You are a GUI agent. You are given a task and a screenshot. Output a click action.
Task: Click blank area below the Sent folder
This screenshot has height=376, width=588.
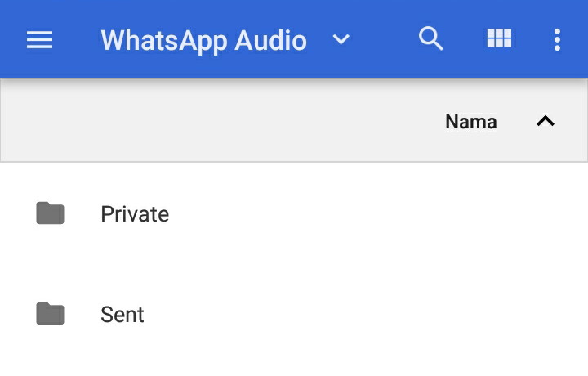pos(294,358)
